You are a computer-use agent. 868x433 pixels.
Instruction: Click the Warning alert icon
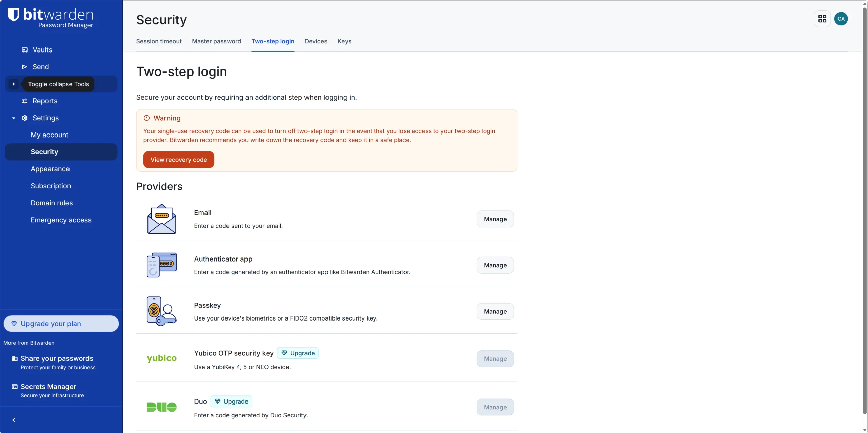(146, 118)
